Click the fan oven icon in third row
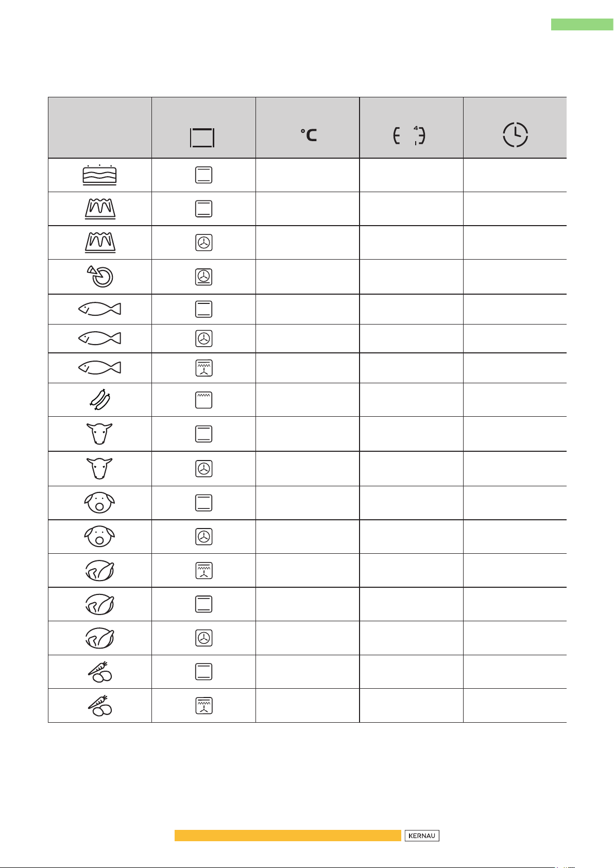The height and width of the screenshot is (868, 614). pos(204,243)
